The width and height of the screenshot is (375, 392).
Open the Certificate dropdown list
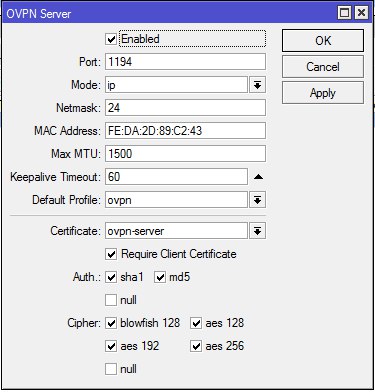point(257,231)
